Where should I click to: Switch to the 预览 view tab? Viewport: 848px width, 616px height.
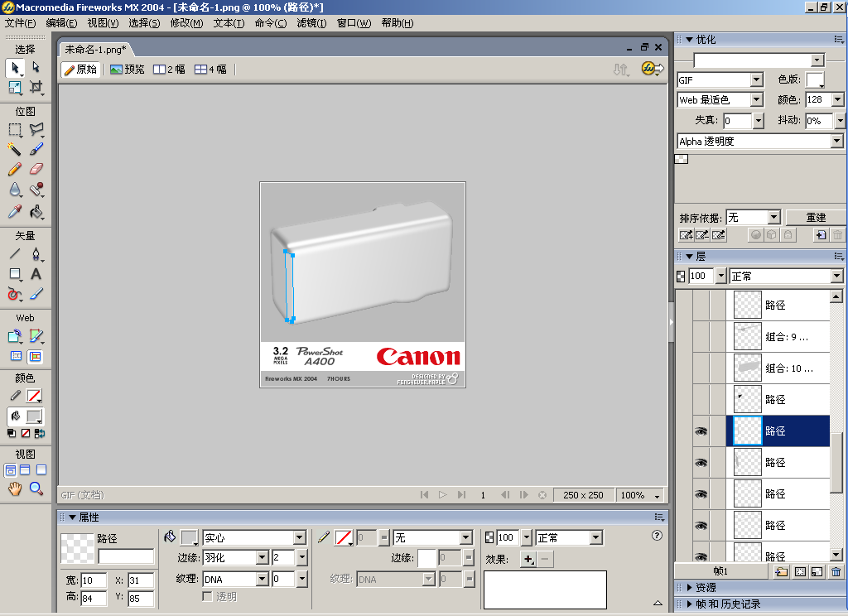coord(127,70)
